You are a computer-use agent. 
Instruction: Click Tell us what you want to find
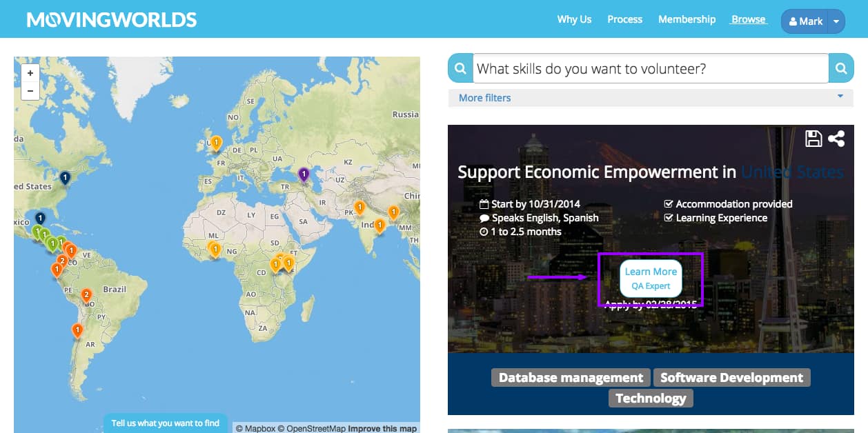(x=165, y=423)
